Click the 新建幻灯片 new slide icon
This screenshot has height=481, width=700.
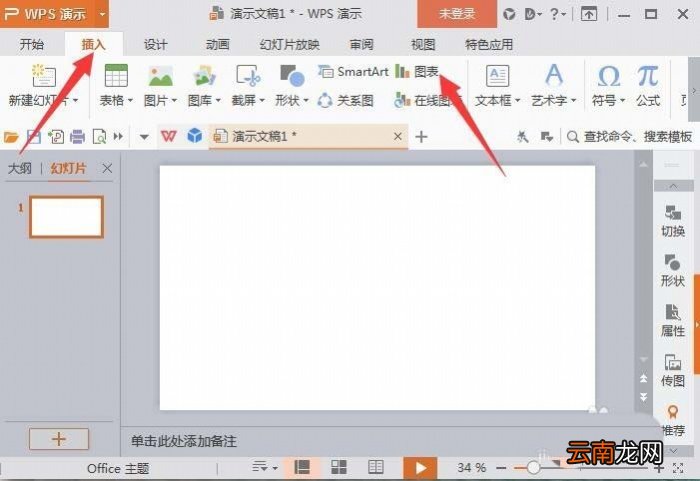[44, 75]
